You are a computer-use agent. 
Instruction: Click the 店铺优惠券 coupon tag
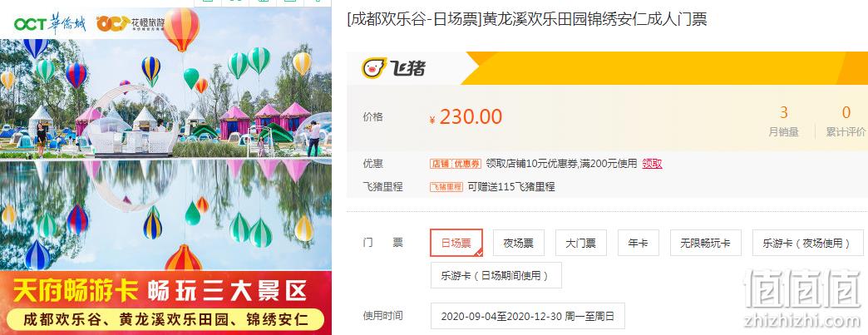pyautogui.click(x=456, y=164)
